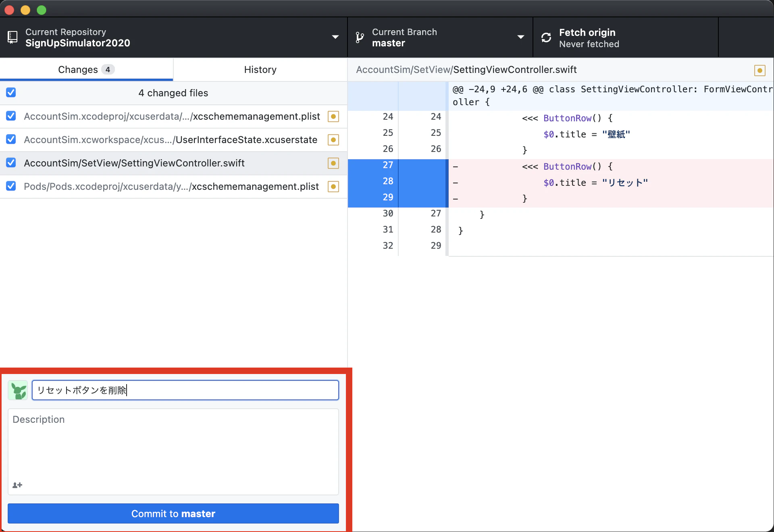Click the Description text area
The image size is (774, 532).
click(x=173, y=452)
